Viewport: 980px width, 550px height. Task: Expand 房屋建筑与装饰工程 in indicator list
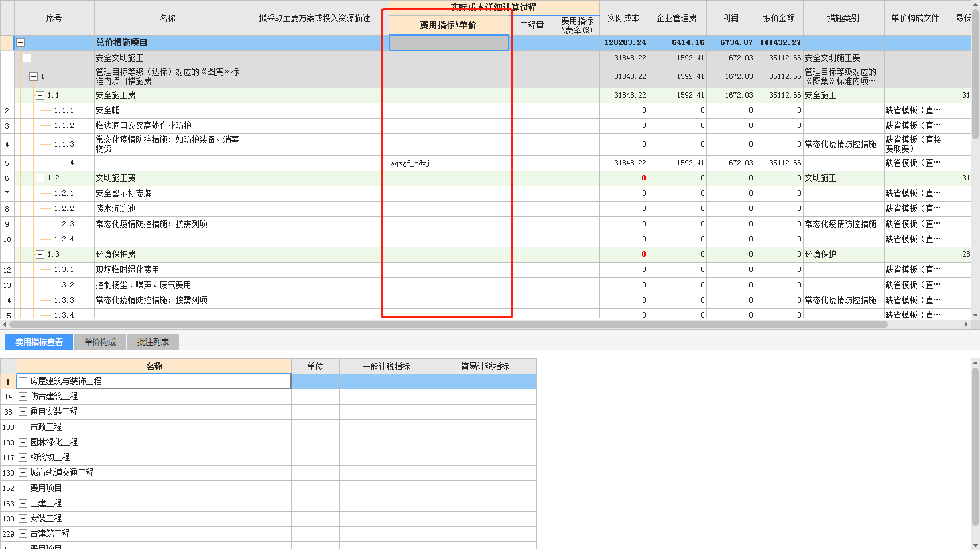click(x=23, y=381)
